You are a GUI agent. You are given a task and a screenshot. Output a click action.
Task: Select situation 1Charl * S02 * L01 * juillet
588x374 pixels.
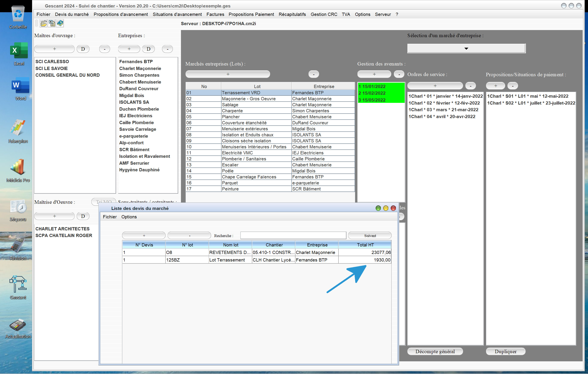(x=531, y=103)
